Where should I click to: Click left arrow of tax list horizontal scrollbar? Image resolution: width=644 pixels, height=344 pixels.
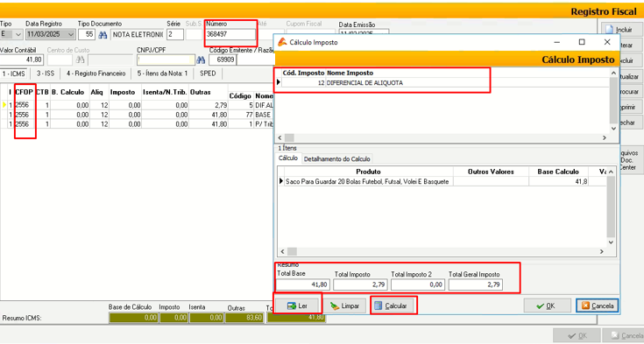(280, 137)
